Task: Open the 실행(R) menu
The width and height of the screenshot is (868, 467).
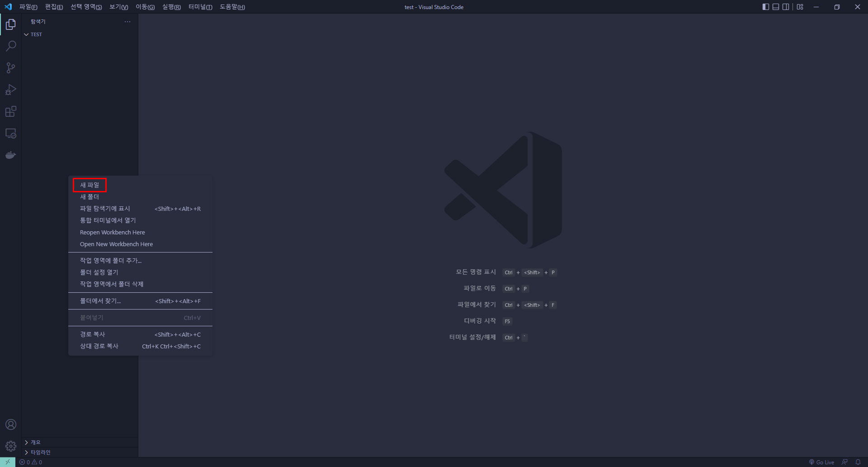Action: [x=171, y=7]
